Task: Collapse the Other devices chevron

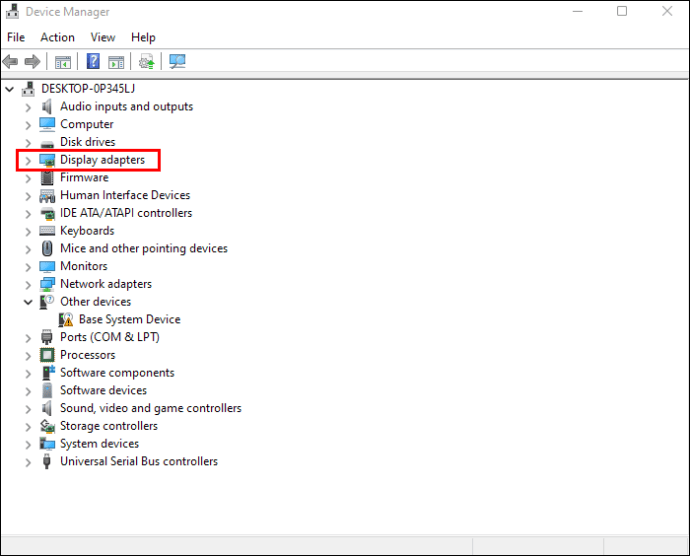Action: tap(28, 302)
